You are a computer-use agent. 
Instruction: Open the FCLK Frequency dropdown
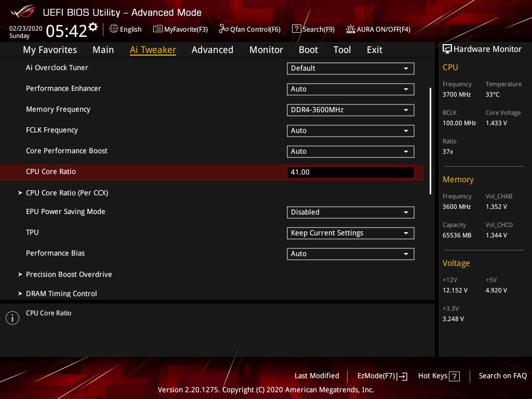click(x=351, y=130)
